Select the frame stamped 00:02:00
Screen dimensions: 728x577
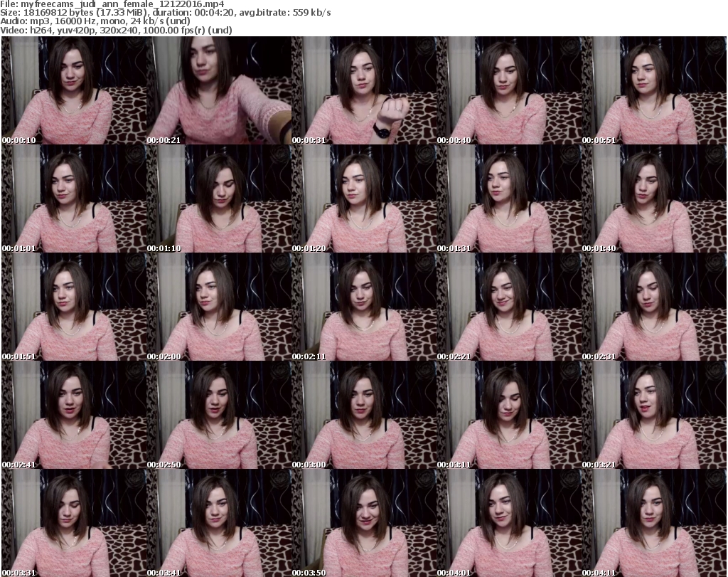219,307
